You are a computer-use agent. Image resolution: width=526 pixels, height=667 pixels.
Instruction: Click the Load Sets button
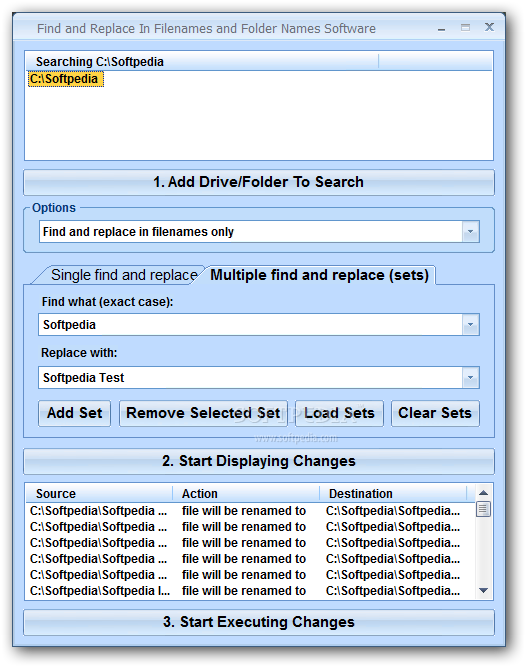pos(339,413)
